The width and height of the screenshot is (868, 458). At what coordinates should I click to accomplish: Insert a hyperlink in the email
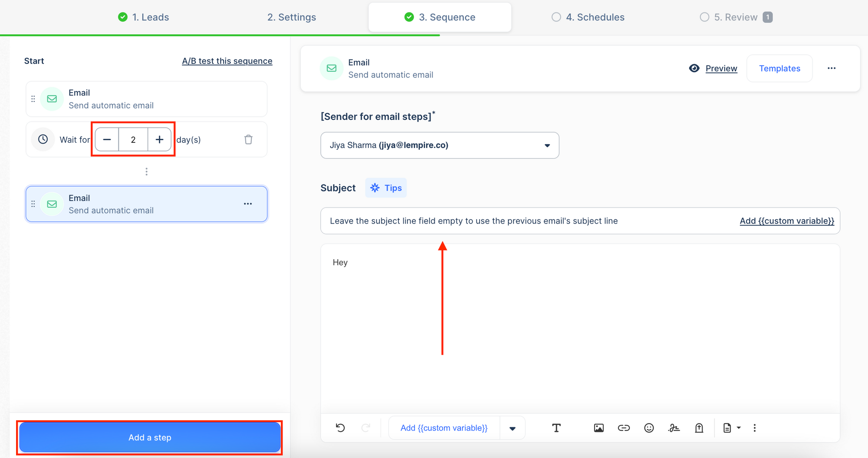click(x=624, y=428)
